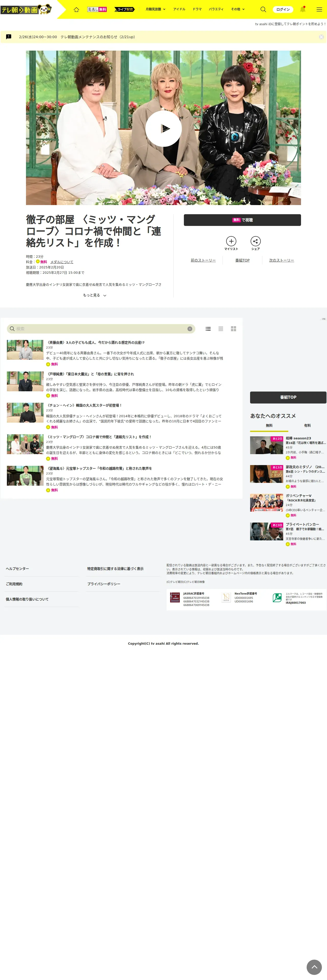Open 戸塚純貴 episode title
This screenshot has width=327, height=980.
[x=90, y=374]
